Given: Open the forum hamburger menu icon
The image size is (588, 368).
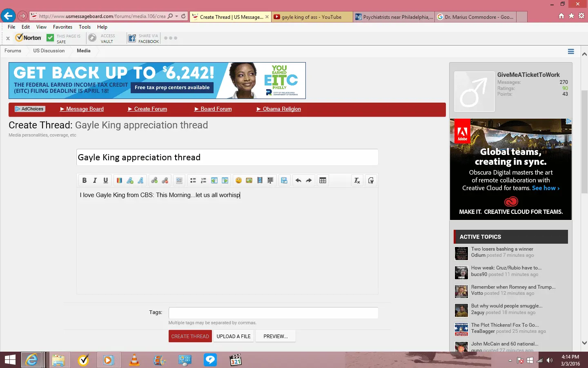Looking at the screenshot, I should pyautogui.click(x=571, y=52).
